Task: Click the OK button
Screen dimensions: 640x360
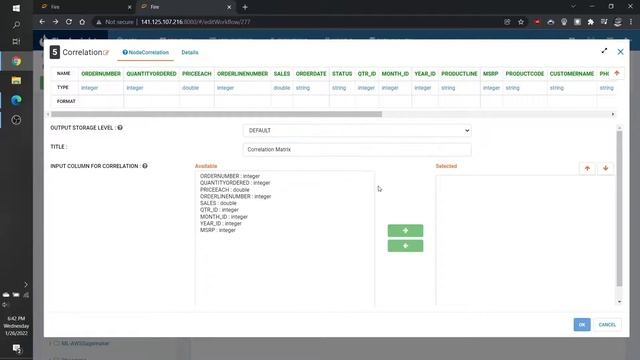Action: tap(582, 324)
